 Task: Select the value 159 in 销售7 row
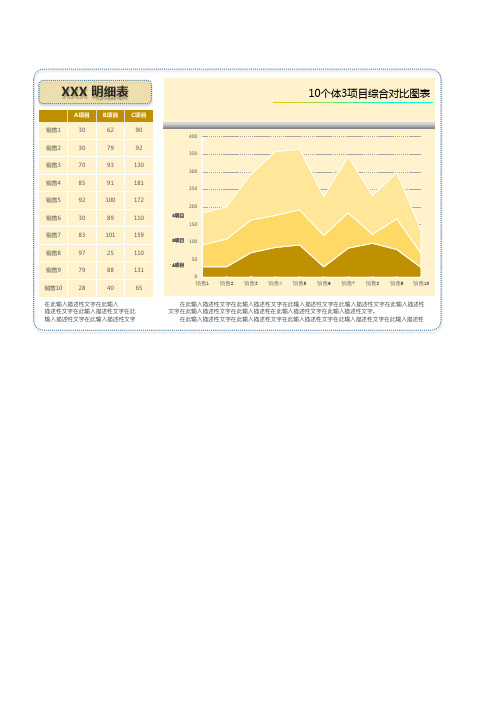coord(139,235)
